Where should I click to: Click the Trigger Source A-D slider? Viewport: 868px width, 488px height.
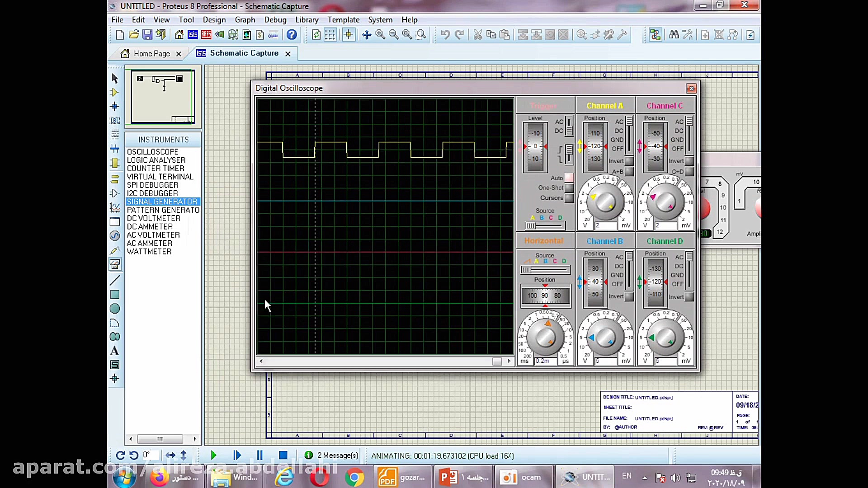point(545,225)
